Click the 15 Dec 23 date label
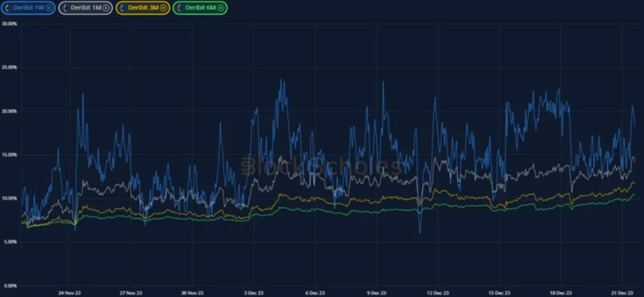The height and width of the screenshot is (297, 644). [499, 293]
